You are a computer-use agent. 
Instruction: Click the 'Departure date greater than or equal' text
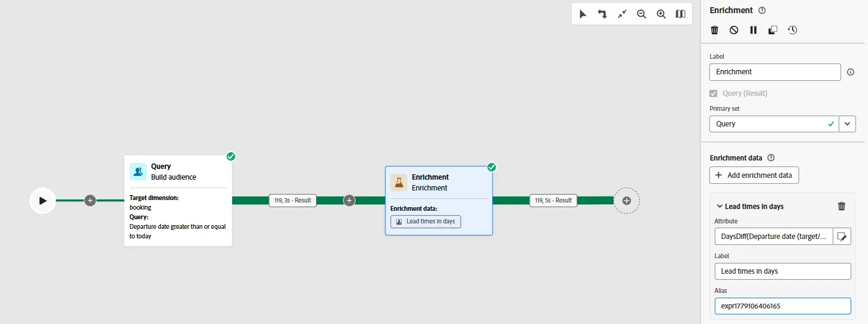[x=178, y=227]
